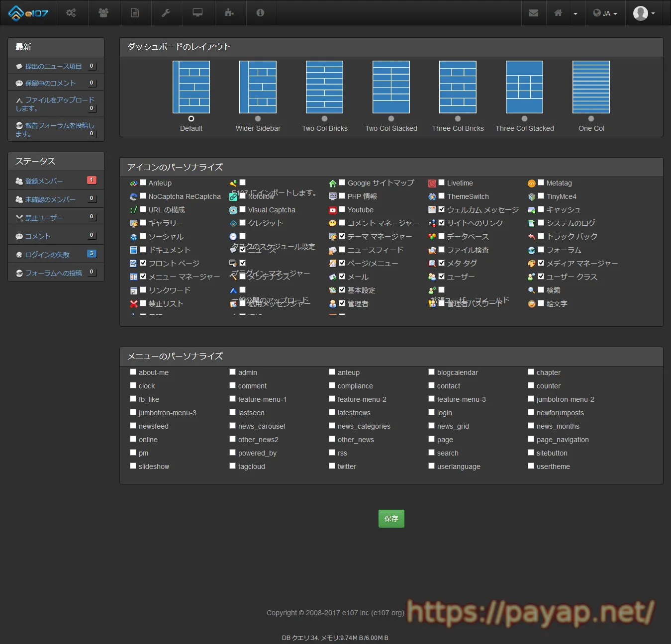671x644 pixels.
Task: Open the users group icon menu
Action: click(x=103, y=13)
